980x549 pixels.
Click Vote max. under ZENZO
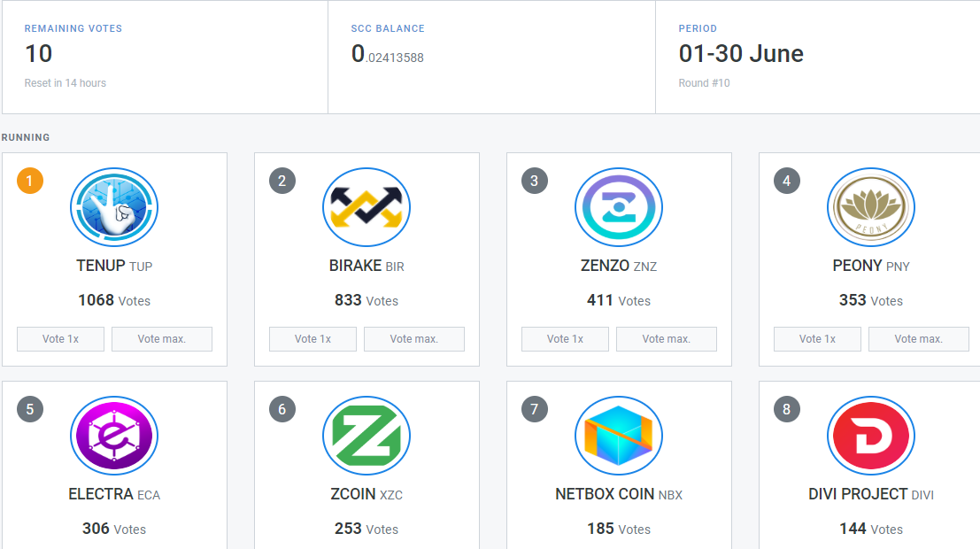pyautogui.click(x=667, y=339)
